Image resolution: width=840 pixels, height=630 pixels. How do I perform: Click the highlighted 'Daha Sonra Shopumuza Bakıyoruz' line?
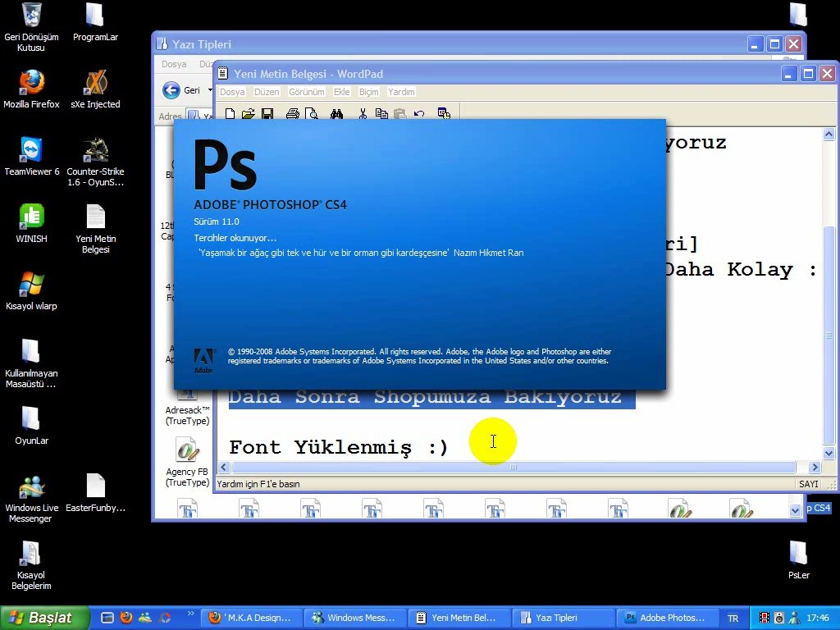pyautogui.click(x=431, y=399)
